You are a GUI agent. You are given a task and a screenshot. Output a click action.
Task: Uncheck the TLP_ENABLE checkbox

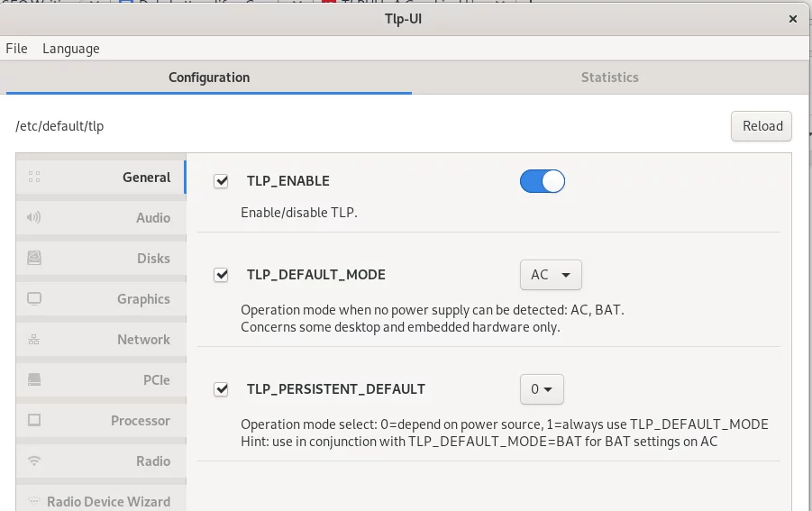pos(221,181)
